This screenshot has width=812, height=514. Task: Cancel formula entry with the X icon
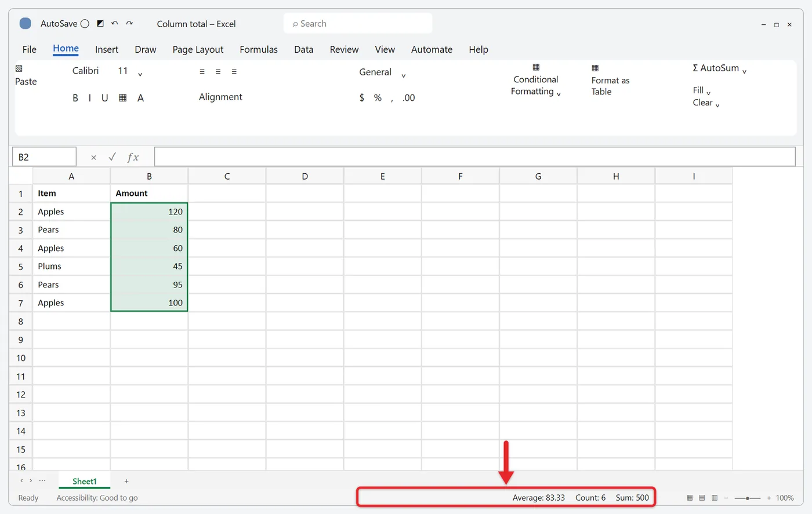click(94, 157)
